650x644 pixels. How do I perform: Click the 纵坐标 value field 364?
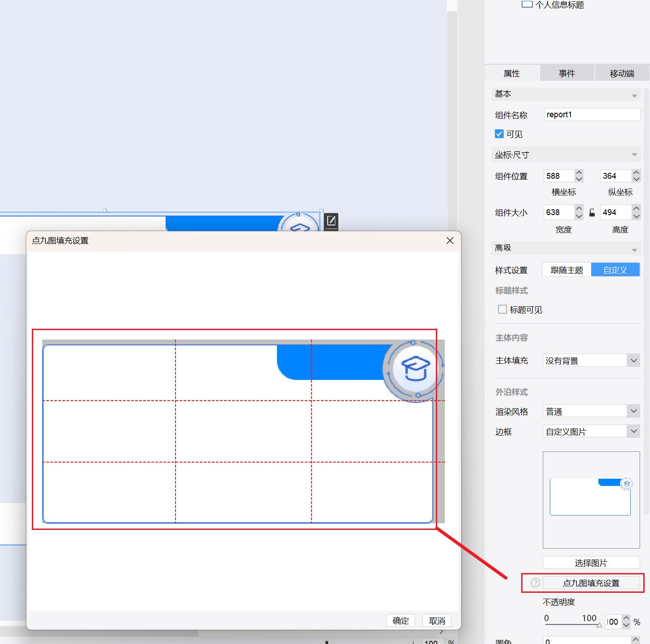click(616, 176)
